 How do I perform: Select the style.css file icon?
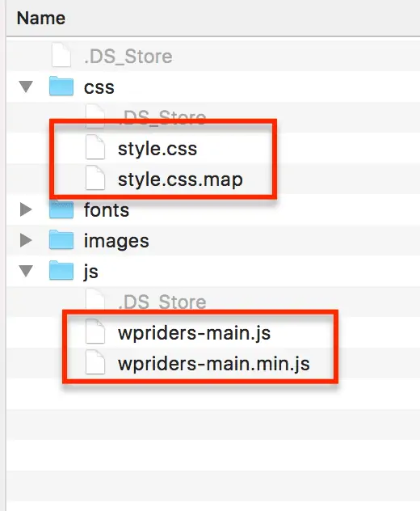[x=95, y=147]
